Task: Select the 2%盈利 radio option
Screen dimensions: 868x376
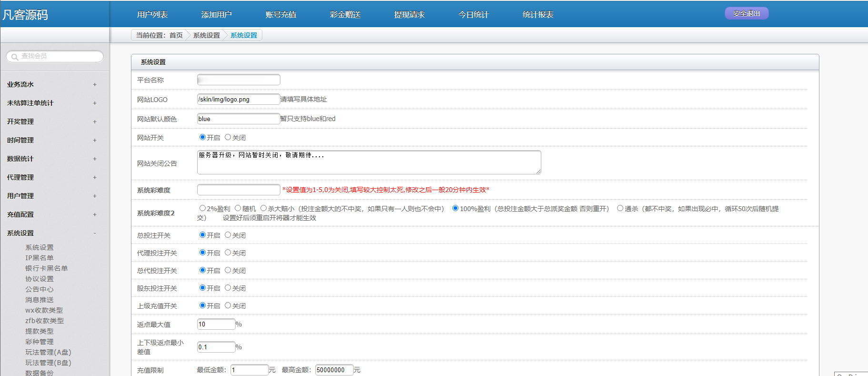Action: [x=202, y=208]
